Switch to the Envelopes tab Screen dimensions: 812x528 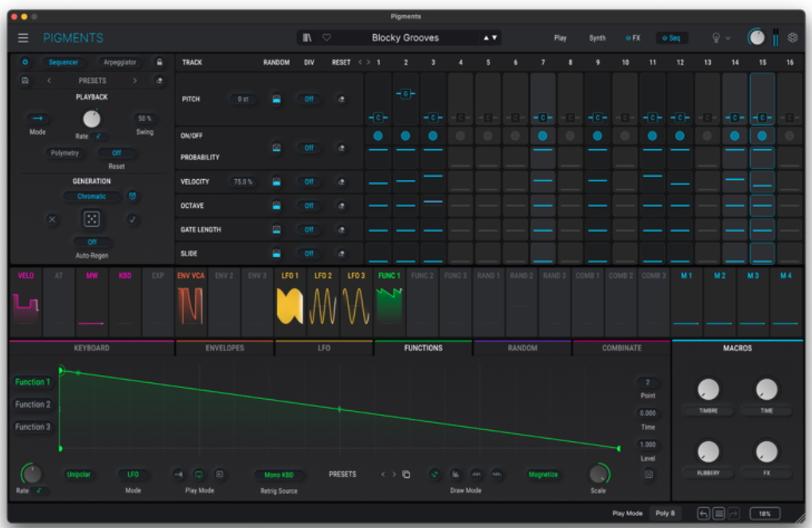(224, 348)
